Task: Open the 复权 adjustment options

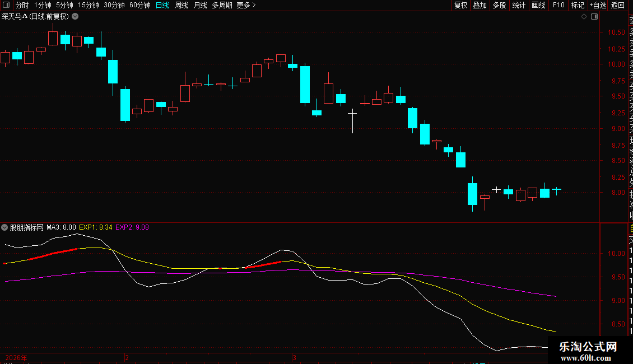Action: point(460,5)
